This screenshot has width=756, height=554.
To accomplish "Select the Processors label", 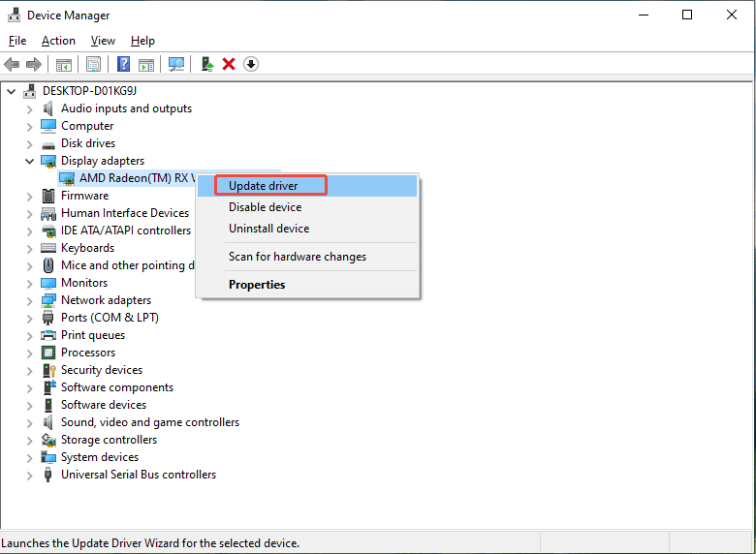I will (x=88, y=353).
